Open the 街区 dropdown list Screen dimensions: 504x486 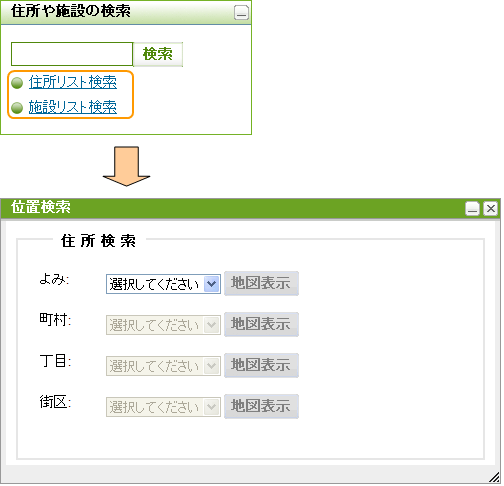click(163, 407)
